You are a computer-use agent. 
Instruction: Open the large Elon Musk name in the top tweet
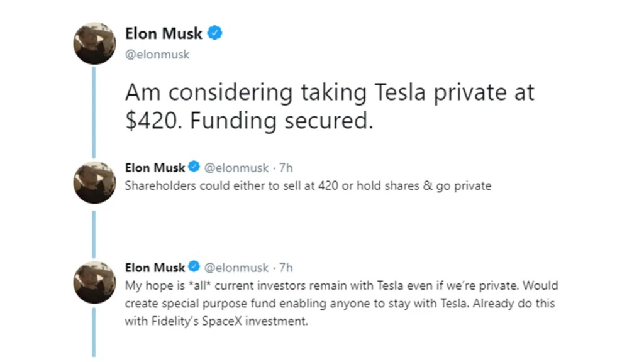(164, 33)
